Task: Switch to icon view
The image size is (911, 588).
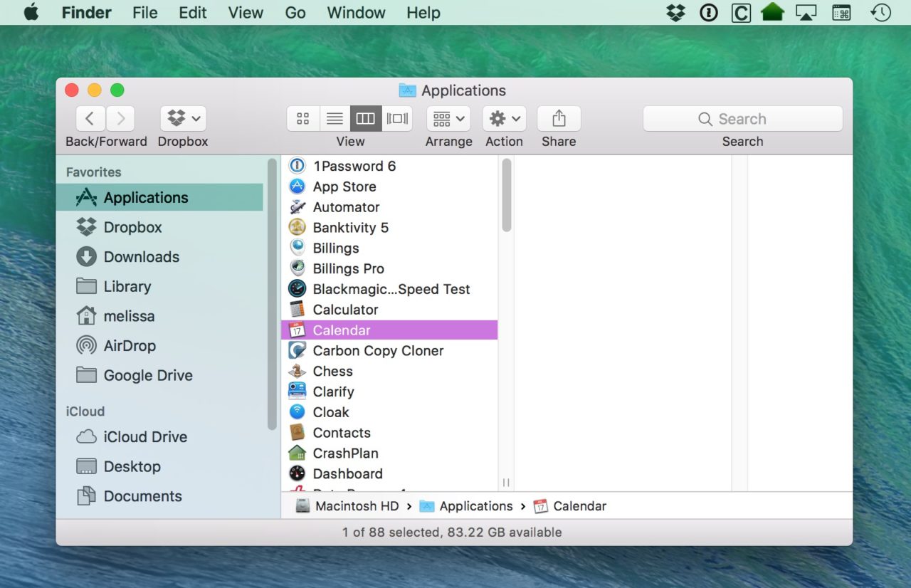Action: pyautogui.click(x=303, y=119)
